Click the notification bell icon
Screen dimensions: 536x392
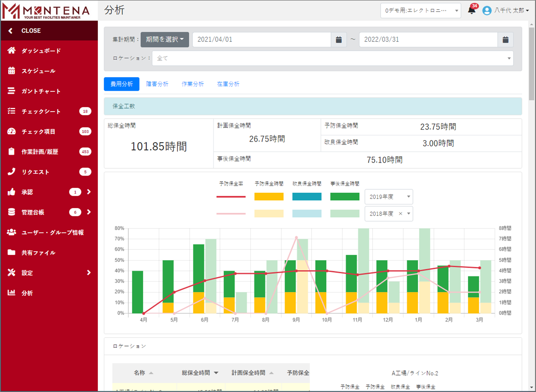click(471, 10)
